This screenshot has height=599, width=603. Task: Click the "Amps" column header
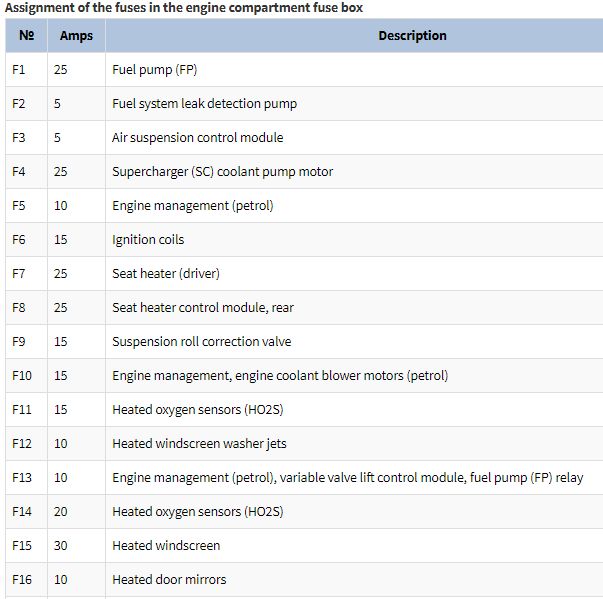pos(76,35)
